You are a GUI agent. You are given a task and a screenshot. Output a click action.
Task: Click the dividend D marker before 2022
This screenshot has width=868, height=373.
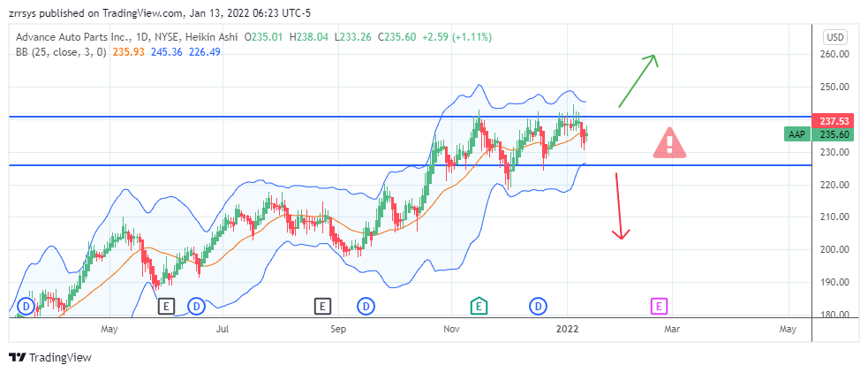538,306
